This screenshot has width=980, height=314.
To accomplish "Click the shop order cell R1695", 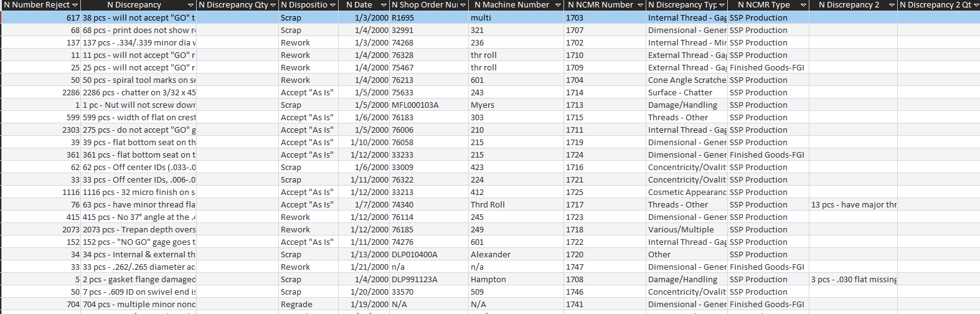I will [403, 18].
